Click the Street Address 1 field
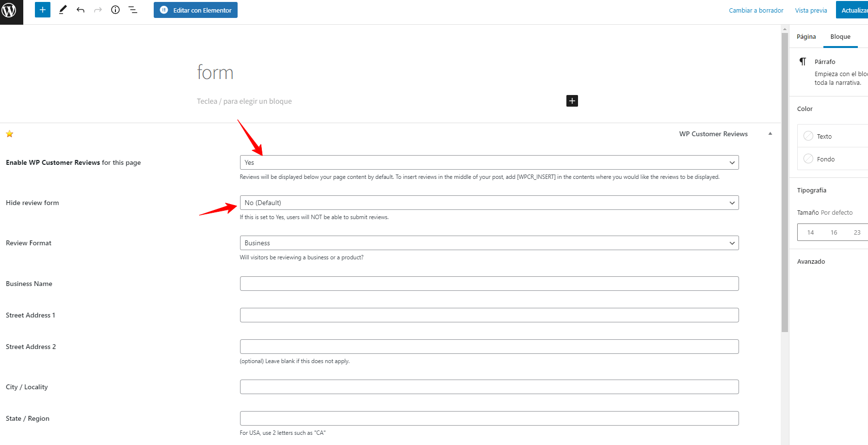The width and height of the screenshot is (868, 445). 489,315
